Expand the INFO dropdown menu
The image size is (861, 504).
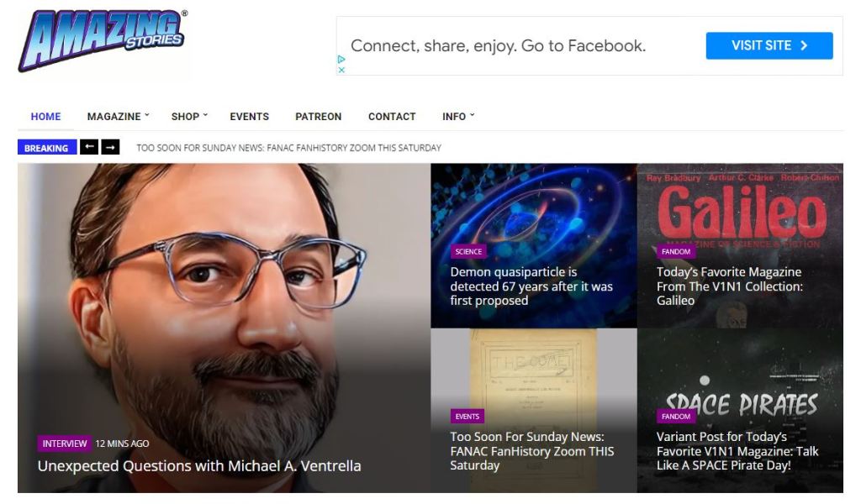(458, 116)
